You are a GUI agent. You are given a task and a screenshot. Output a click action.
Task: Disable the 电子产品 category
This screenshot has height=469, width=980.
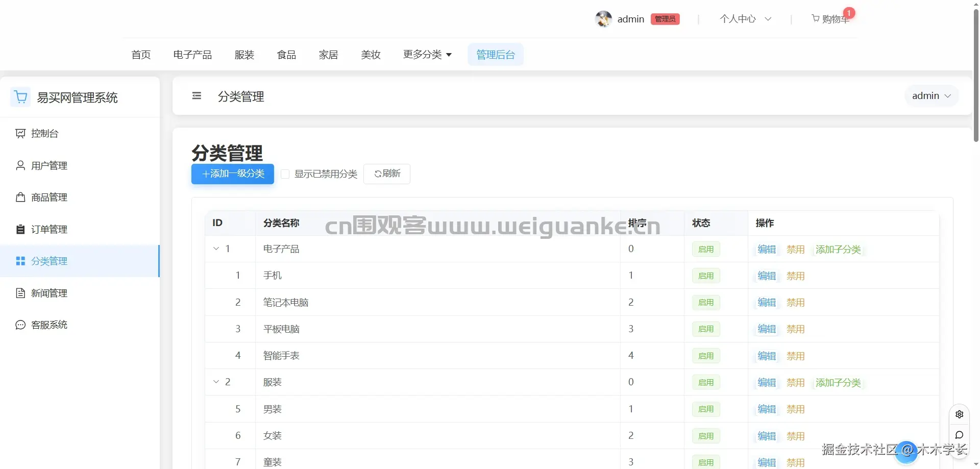click(796, 249)
